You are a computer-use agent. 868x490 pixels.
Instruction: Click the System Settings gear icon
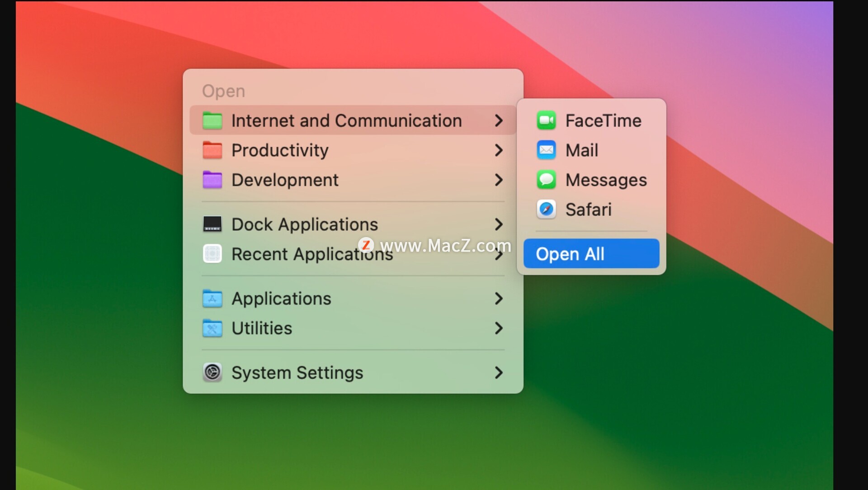[x=212, y=373]
